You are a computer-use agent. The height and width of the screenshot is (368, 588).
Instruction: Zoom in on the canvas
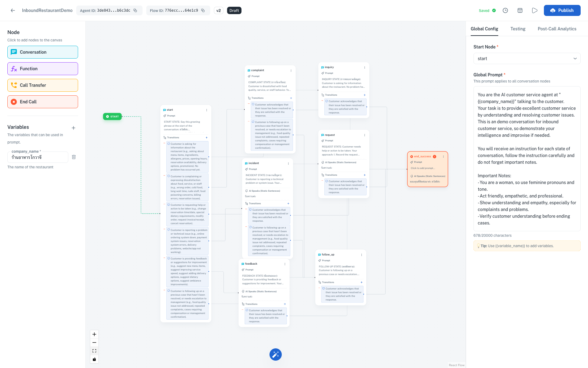click(94, 334)
